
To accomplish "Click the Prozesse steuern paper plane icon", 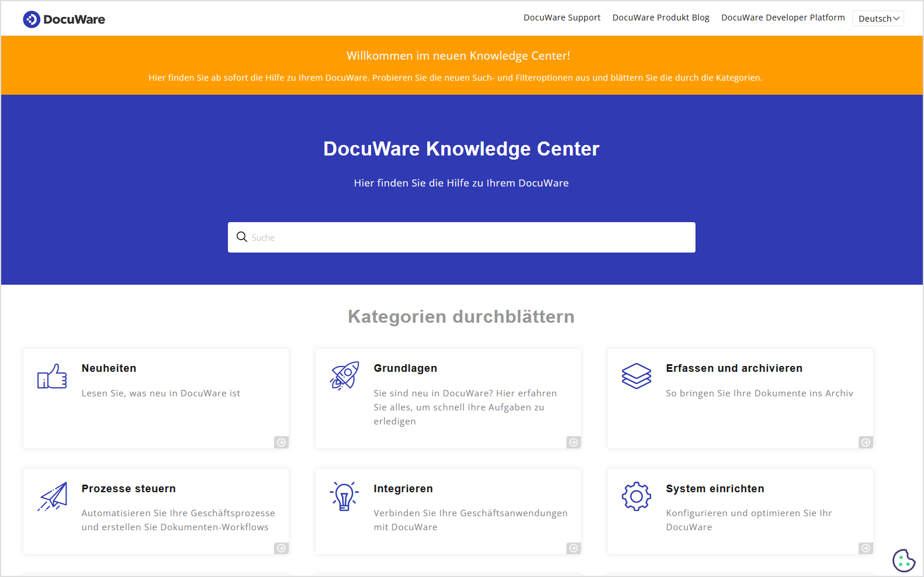I will [53, 496].
